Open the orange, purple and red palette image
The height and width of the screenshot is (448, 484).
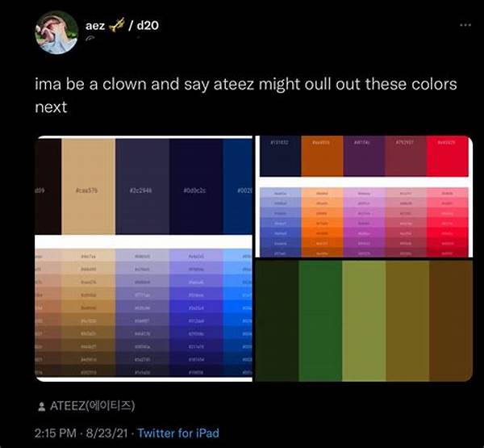(364, 196)
